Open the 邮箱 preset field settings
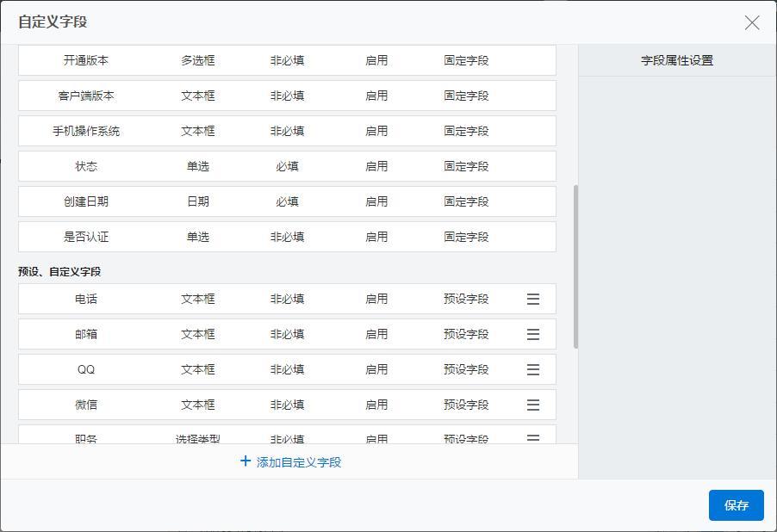The width and height of the screenshot is (777, 532). coord(287,334)
